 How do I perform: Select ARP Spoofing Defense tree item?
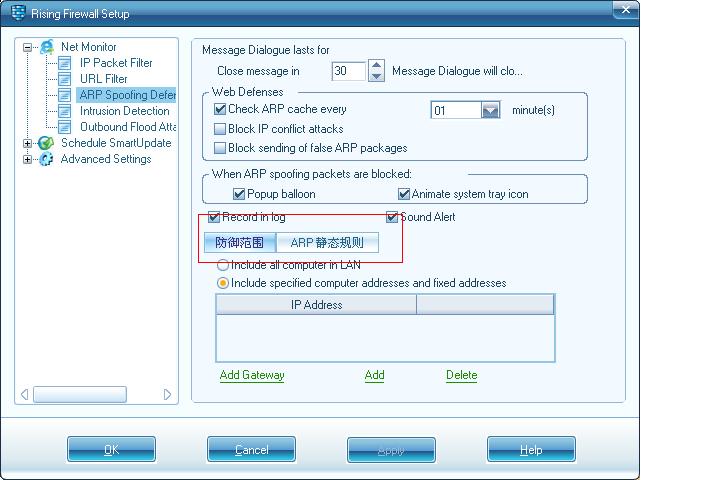click(127, 95)
